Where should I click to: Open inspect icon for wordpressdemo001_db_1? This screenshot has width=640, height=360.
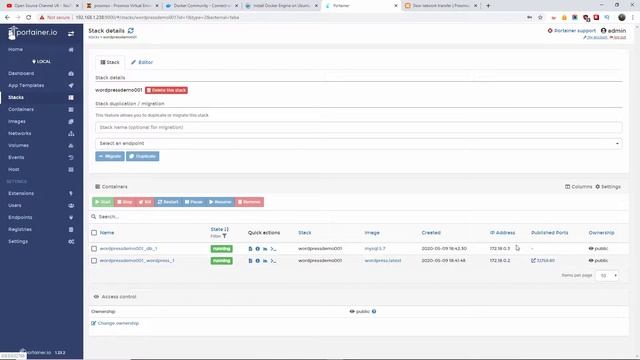pos(258,249)
